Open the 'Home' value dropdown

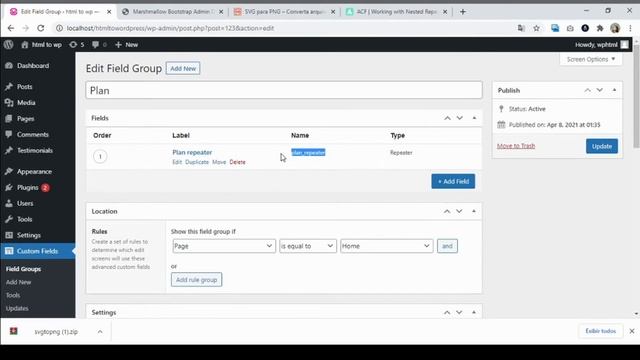pyautogui.click(x=386, y=246)
